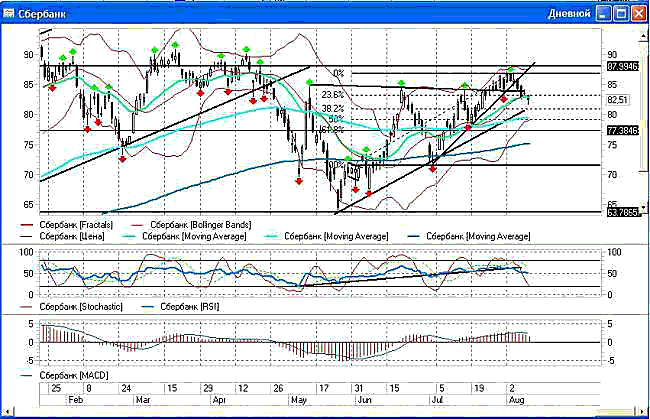Click the horizontal scrollbar left arrow
The height and width of the screenshot is (419, 650).
(x=8, y=411)
